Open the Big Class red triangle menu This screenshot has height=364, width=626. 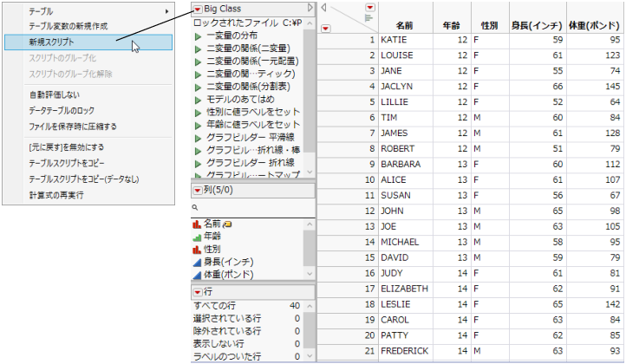coord(198,9)
